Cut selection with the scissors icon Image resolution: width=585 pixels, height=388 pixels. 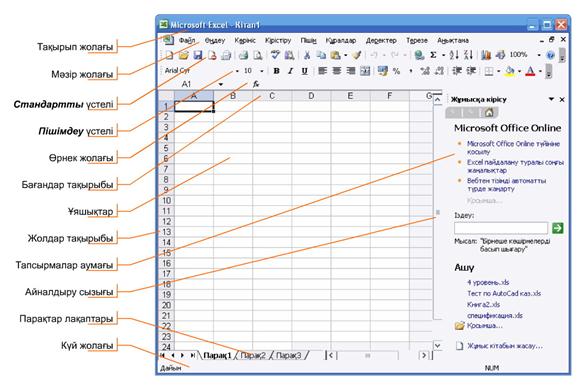click(307, 55)
